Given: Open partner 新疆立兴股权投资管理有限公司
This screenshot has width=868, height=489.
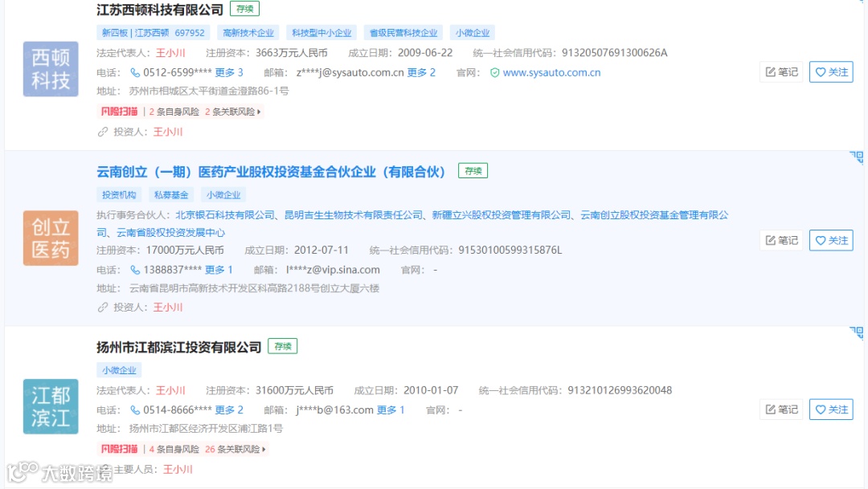Looking at the screenshot, I should [501, 215].
